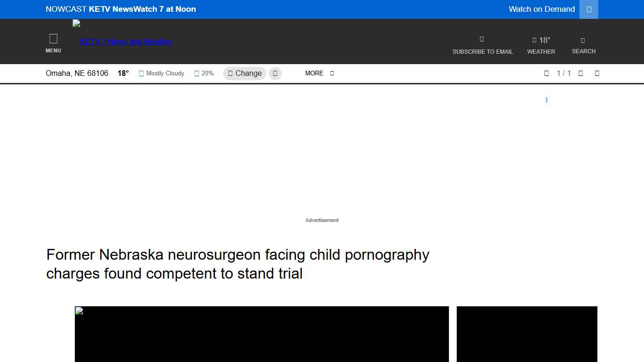Click the Watch on Demand play icon
Image resolution: width=644 pixels, height=362 pixels.
(588, 9)
